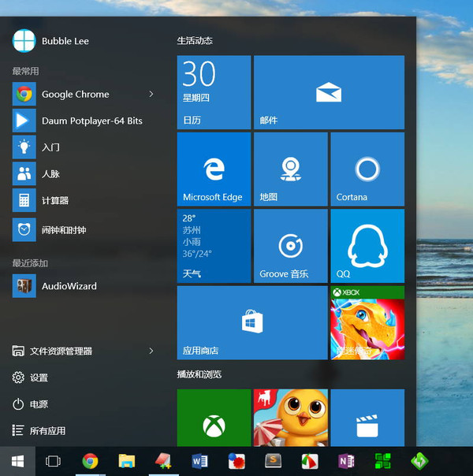Open the 天气 weather tile for 苏州
Image resolution: width=473 pixels, height=476 pixels.
point(214,245)
